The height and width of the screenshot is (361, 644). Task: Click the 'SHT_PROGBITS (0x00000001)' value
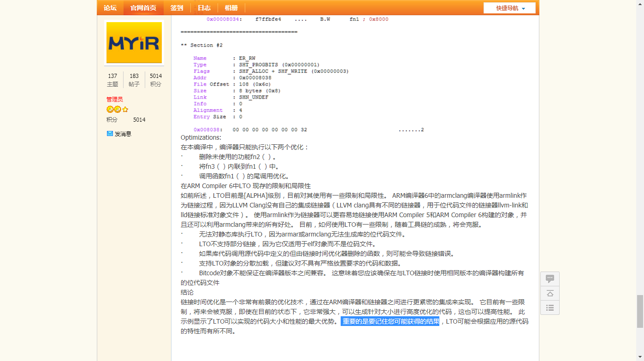[279, 65]
